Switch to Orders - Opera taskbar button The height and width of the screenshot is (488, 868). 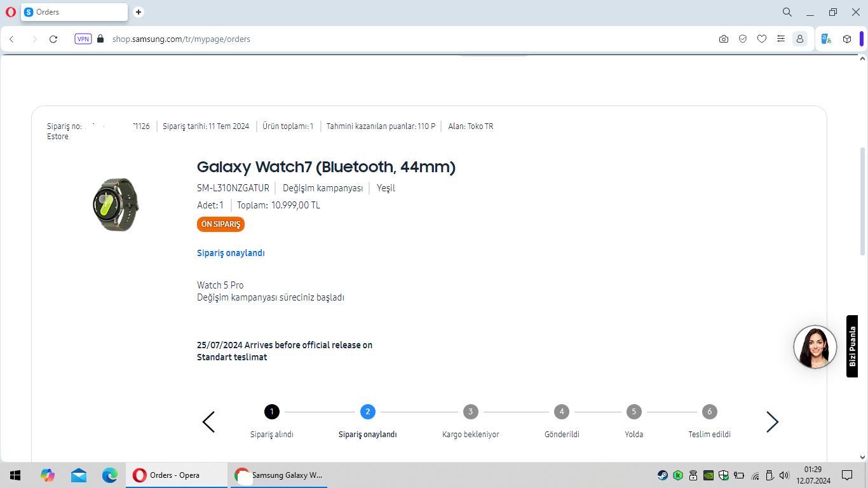point(177,475)
